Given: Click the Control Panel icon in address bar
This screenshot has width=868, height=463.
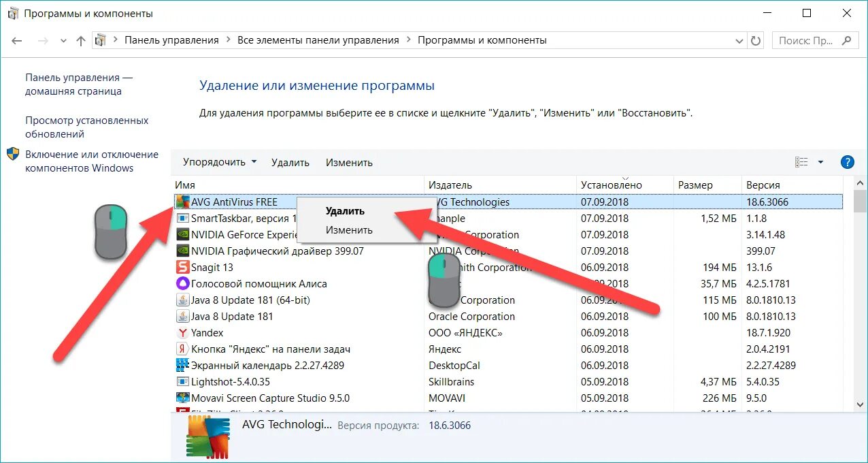Looking at the screenshot, I should coord(101,40).
